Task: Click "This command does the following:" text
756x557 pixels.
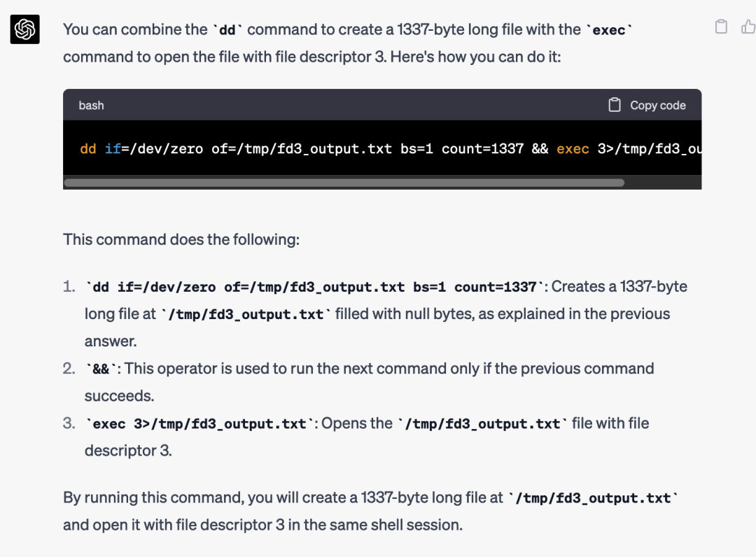Action: coord(181,239)
